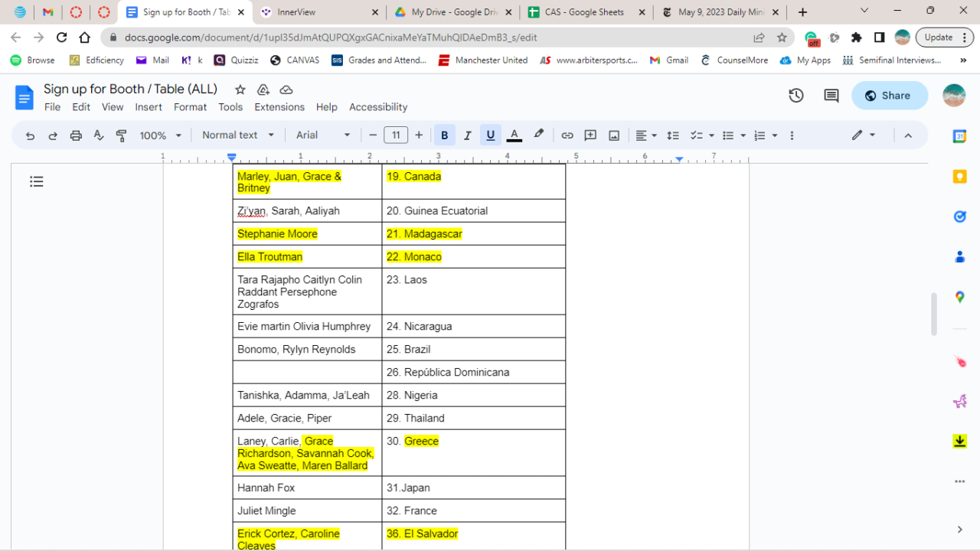Run spelling and grammar check icon
980x551 pixels.
(x=99, y=135)
